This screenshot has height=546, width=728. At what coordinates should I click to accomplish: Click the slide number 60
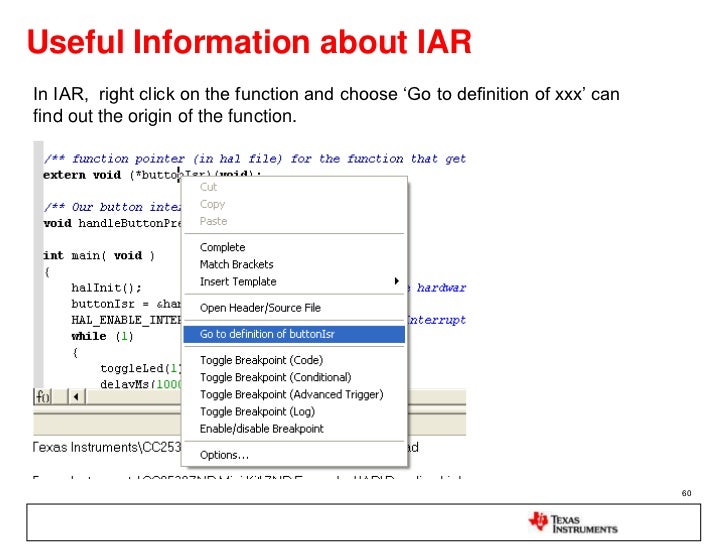click(x=686, y=493)
